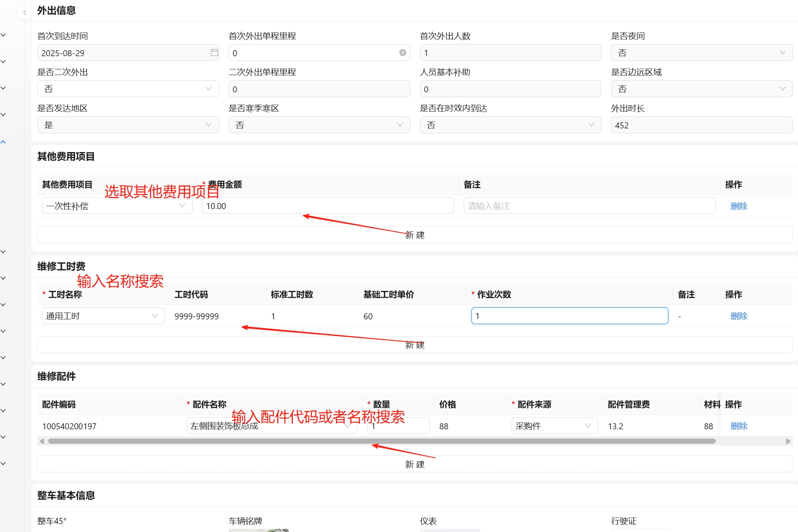
Task: Click the 人员基本补助 input field
Action: pyautogui.click(x=510, y=89)
